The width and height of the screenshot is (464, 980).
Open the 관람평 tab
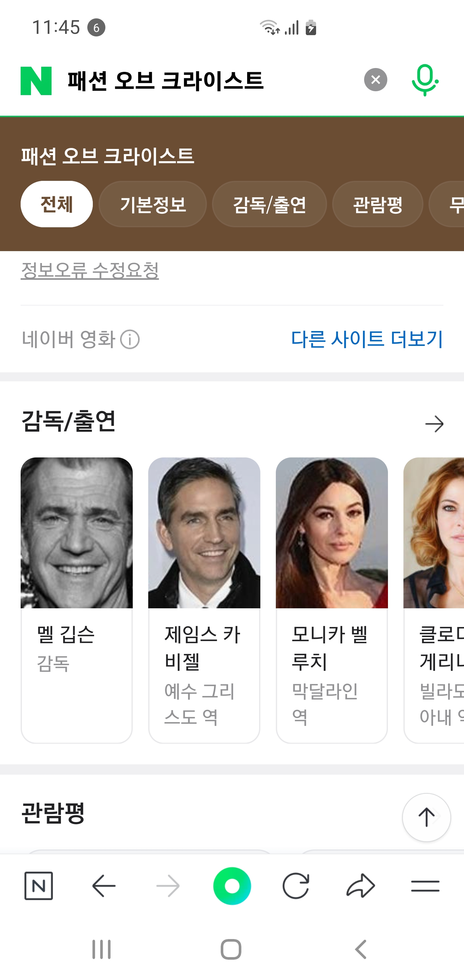378,204
